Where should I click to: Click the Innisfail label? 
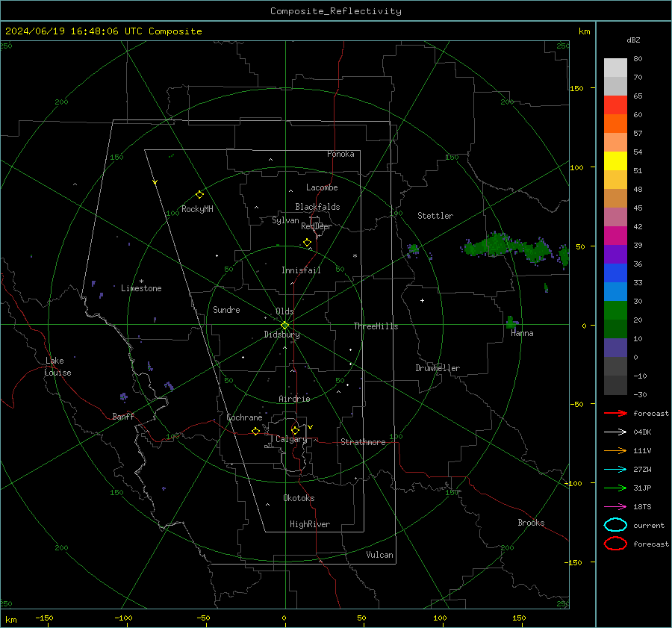point(301,270)
